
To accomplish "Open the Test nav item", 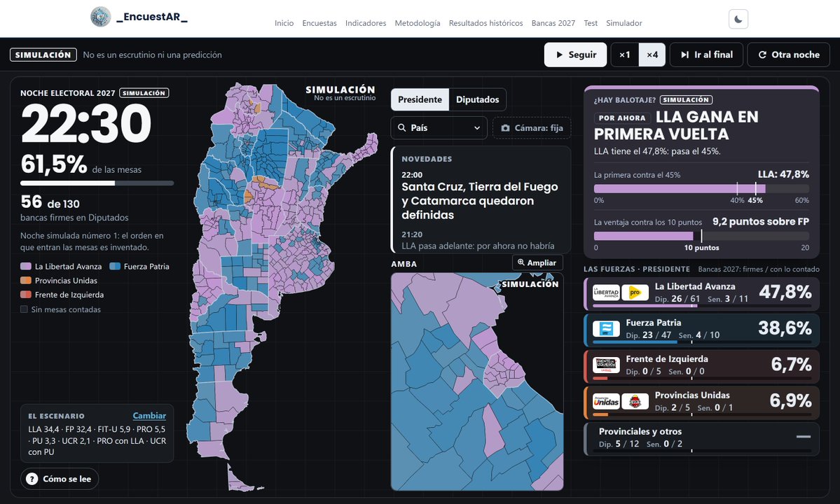I will click(x=591, y=23).
